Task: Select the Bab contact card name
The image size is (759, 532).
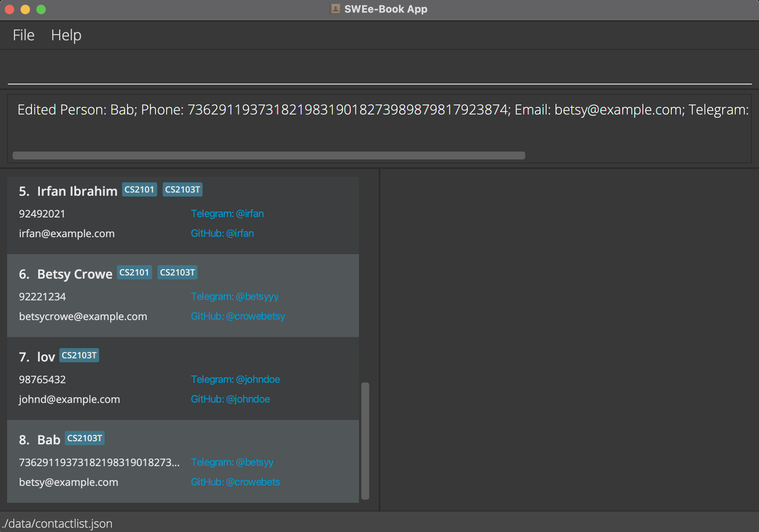Action: (49, 440)
